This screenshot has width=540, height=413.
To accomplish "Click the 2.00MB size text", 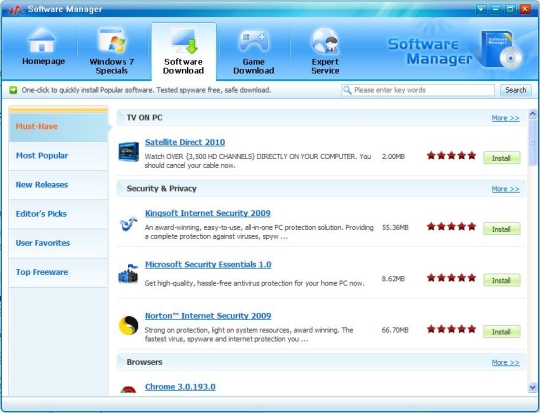I will [x=393, y=157].
